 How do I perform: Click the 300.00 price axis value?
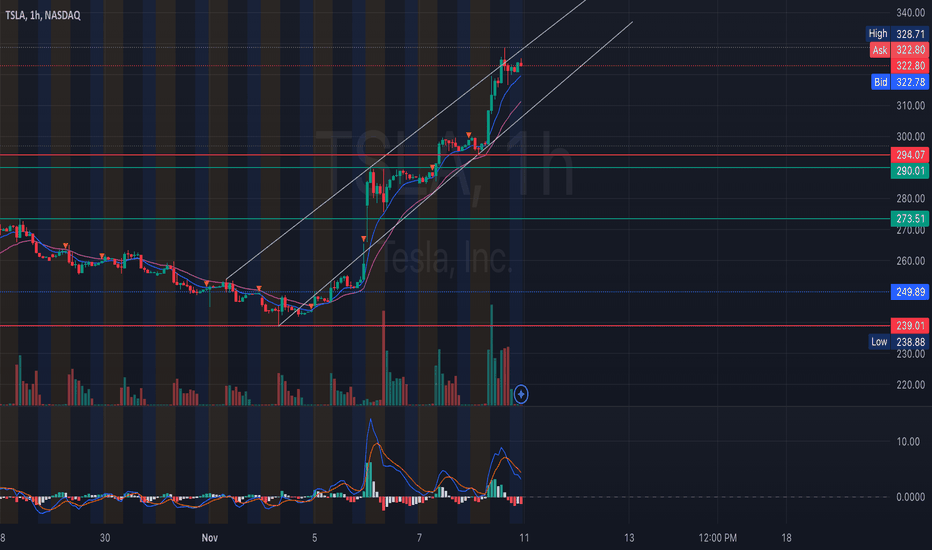pos(910,137)
